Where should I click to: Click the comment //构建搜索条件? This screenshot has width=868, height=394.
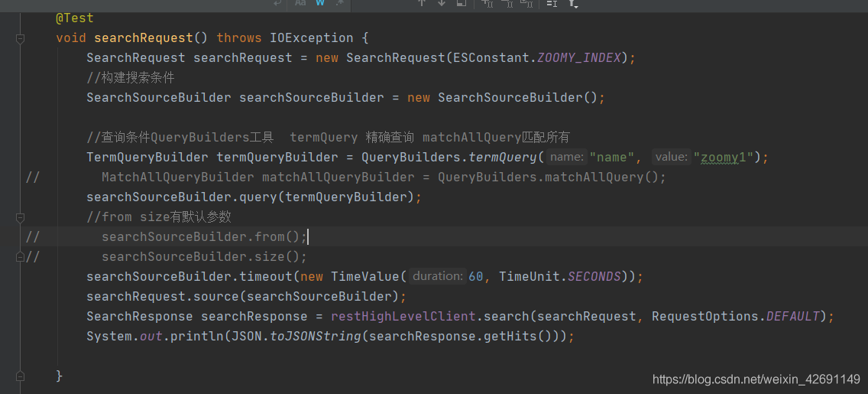131,77
